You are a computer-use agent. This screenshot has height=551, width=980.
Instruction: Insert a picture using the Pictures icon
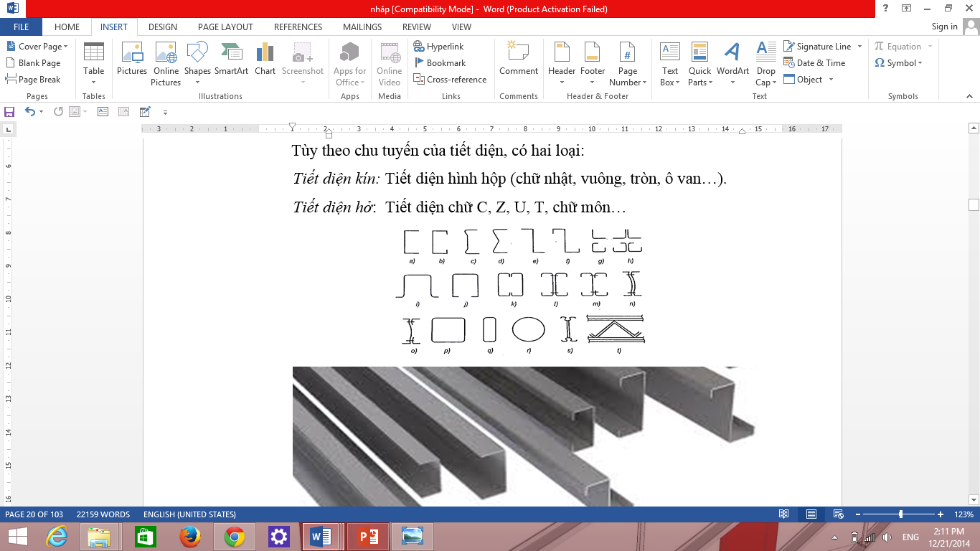(x=132, y=59)
